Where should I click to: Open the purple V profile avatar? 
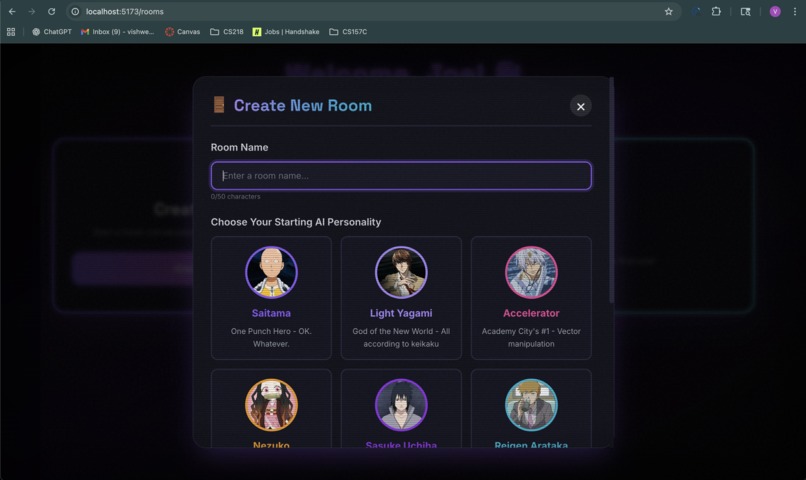775,11
